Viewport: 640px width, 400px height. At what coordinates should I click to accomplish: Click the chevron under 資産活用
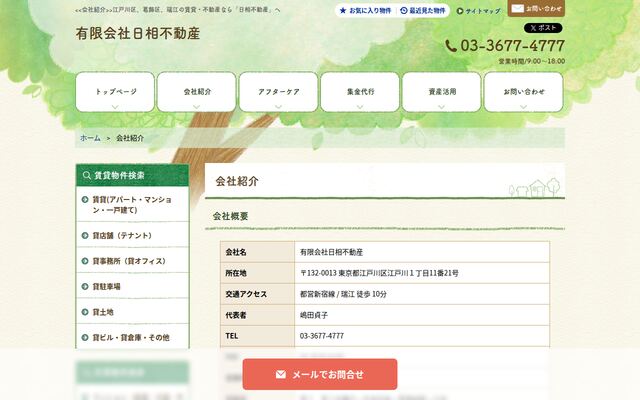[x=442, y=107]
